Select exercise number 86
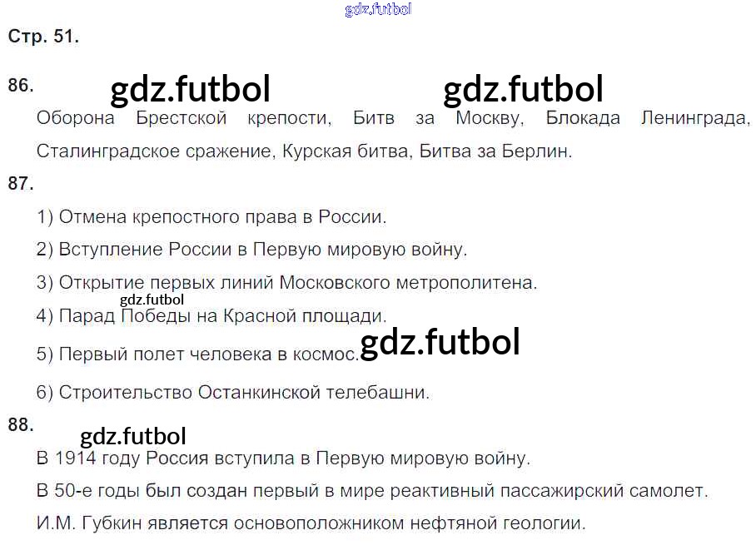The height and width of the screenshot is (545, 756). pyautogui.click(x=21, y=85)
